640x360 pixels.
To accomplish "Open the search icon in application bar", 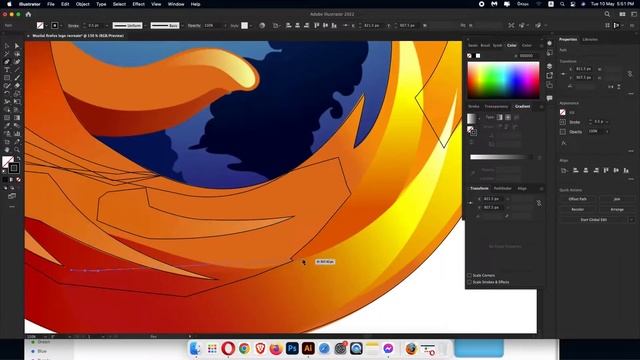I will coord(607,14).
